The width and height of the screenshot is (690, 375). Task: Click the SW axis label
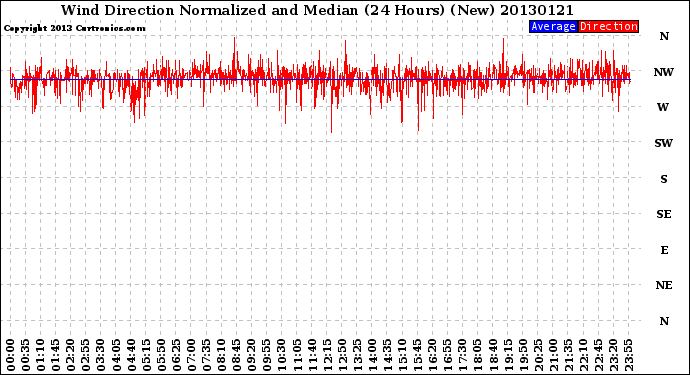coord(663,143)
